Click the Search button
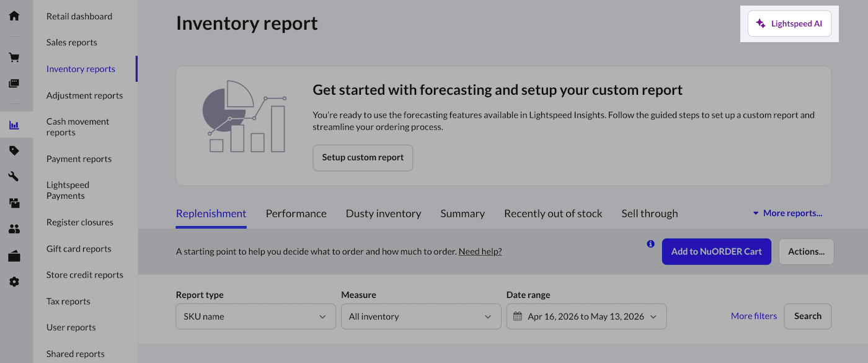Image resolution: width=868 pixels, height=363 pixels. [808, 316]
